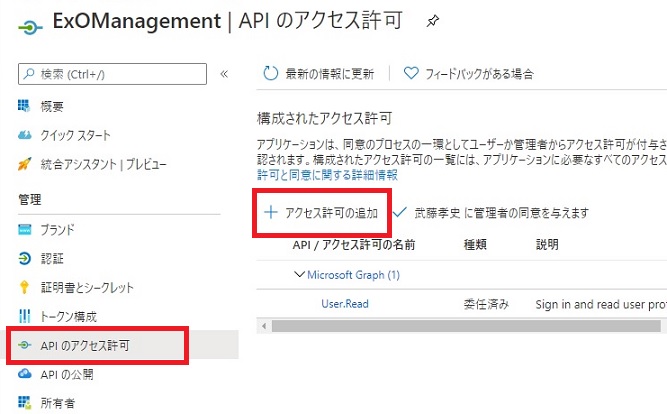Open the User.Read permission link
Image resolution: width=667 pixels, height=414 pixels.
coord(345,304)
